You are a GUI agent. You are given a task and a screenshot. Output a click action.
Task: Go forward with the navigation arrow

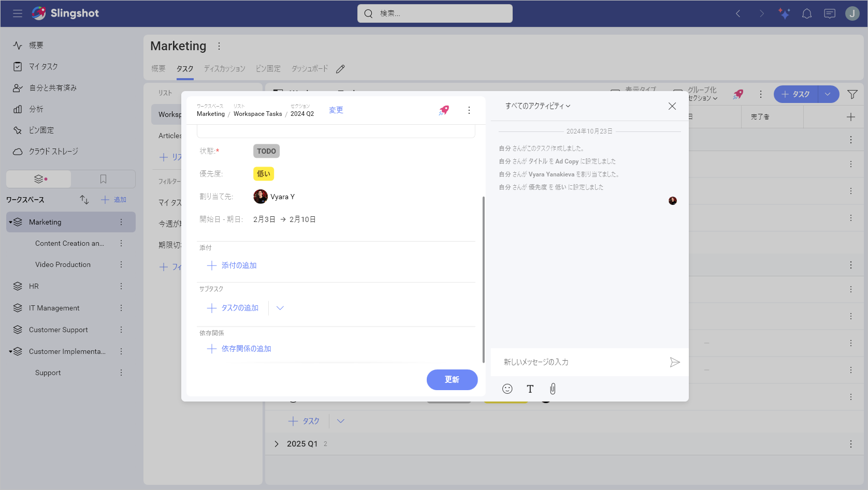pyautogui.click(x=761, y=13)
